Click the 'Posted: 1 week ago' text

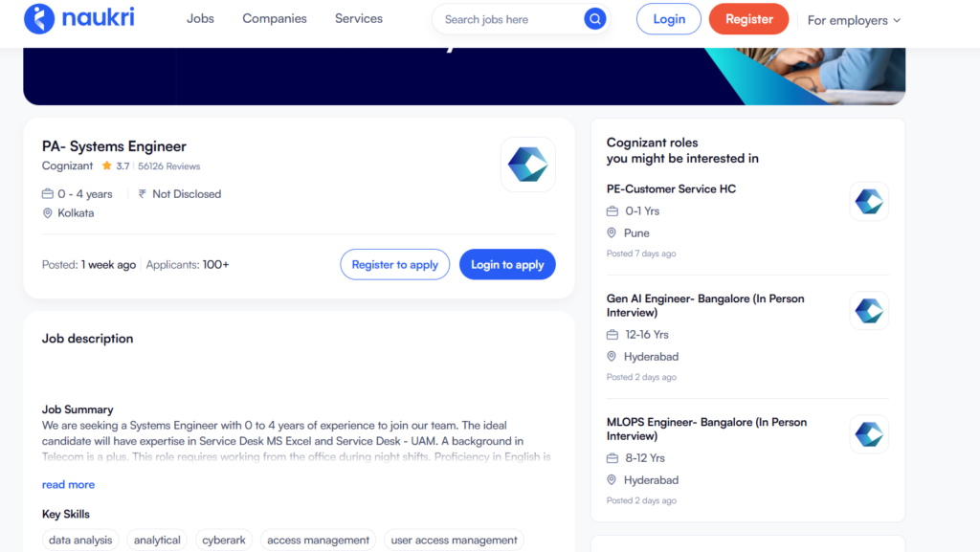(x=89, y=265)
